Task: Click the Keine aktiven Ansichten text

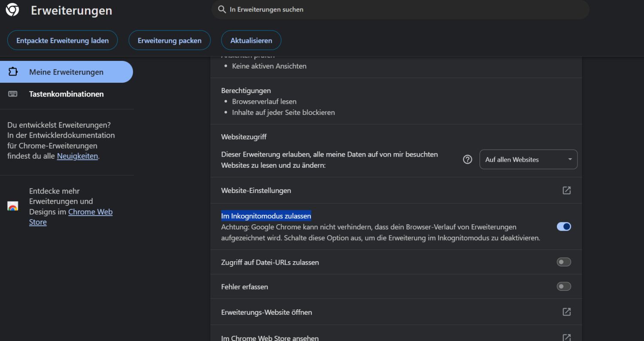Action: pyautogui.click(x=269, y=66)
